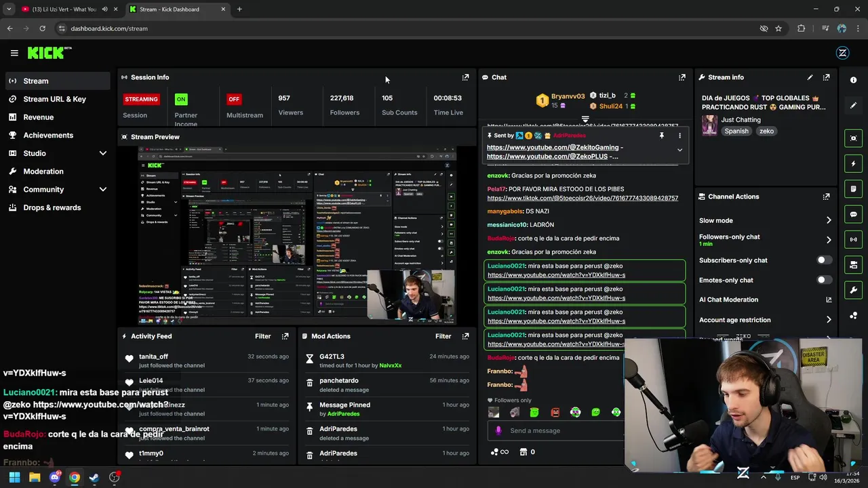
Task: Open File Explorer from the taskbar
Action: pos(35,477)
